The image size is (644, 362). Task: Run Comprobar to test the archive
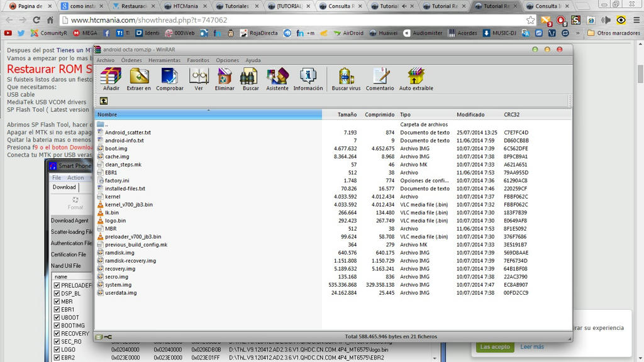(169, 77)
